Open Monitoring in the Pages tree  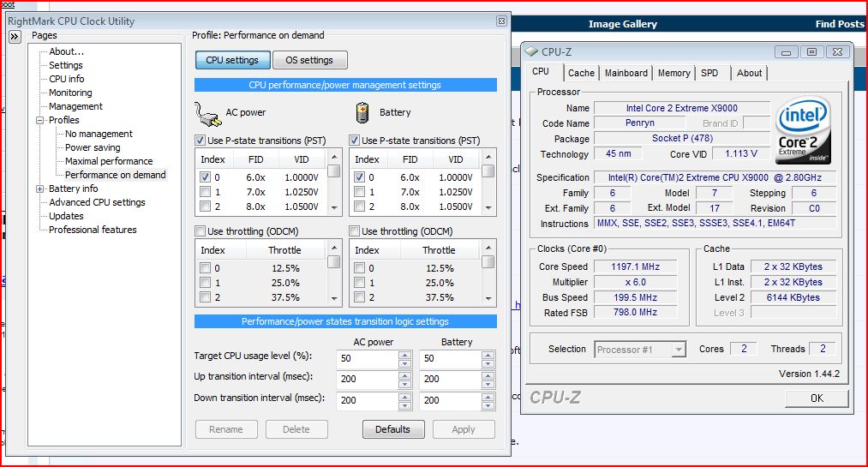[x=70, y=93]
